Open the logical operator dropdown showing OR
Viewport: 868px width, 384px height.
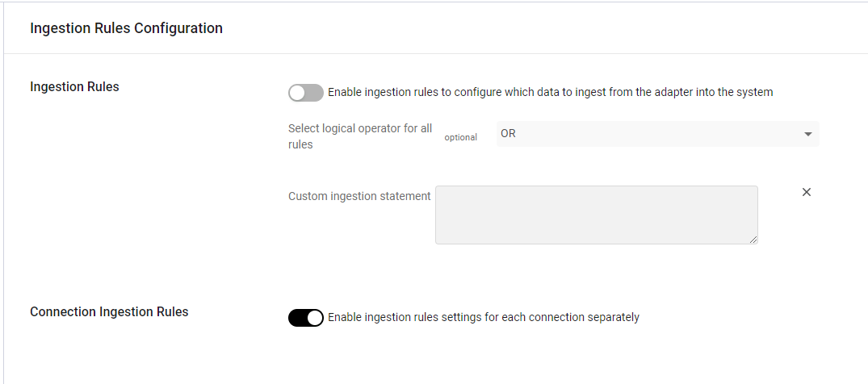(657, 134)
